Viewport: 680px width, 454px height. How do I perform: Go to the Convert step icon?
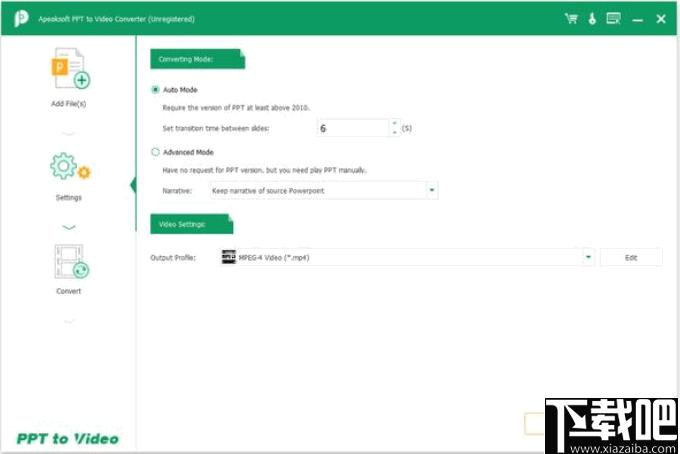pos(72,262)
